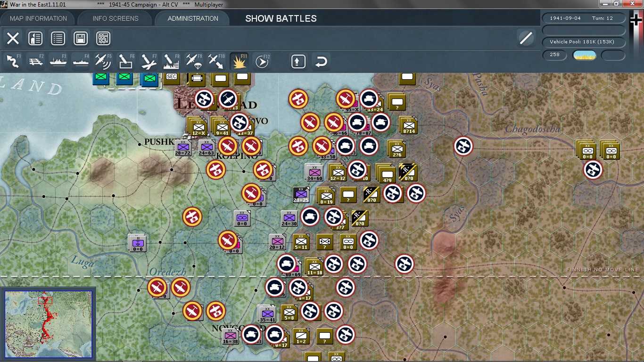Image resolution: width=644 pixels, height=362 pixels.
Task: Select the 12=X unit counter
Action: point(198,127)
